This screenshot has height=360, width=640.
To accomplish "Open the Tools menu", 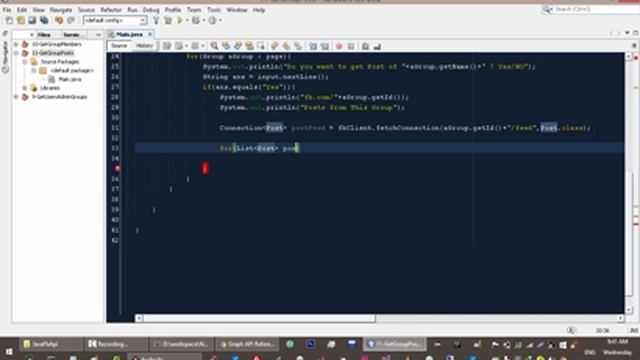I will coord(214,10).
